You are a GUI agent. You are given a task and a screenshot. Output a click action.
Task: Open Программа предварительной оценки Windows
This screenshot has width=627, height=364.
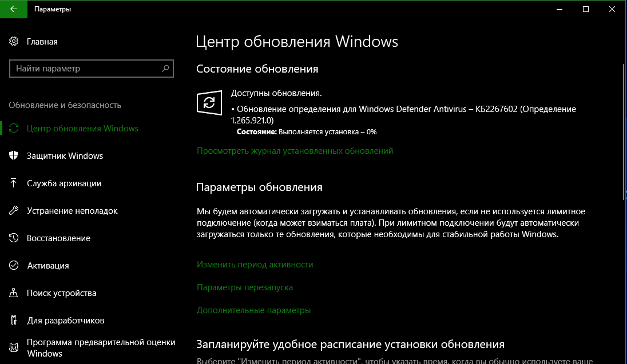(101, 347)
